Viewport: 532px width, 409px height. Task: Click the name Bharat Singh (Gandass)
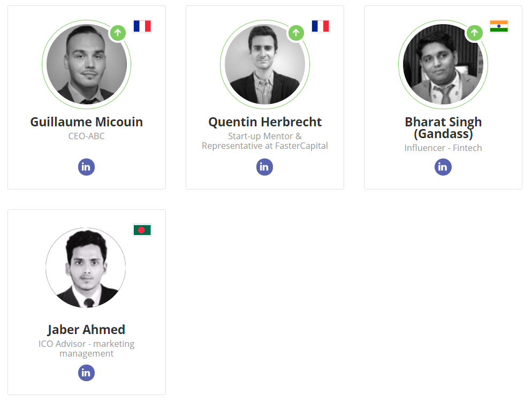[443, 127]
